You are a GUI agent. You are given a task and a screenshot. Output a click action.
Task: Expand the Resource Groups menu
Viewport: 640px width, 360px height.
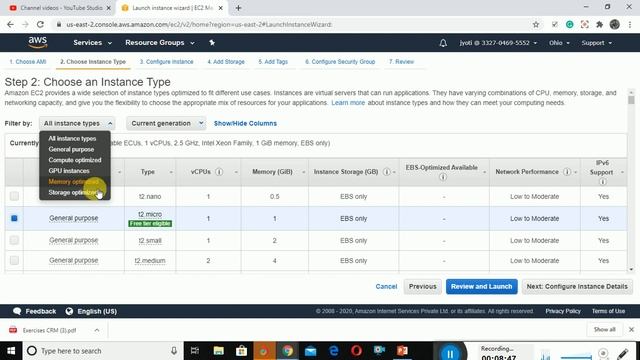tap(160, 42)
